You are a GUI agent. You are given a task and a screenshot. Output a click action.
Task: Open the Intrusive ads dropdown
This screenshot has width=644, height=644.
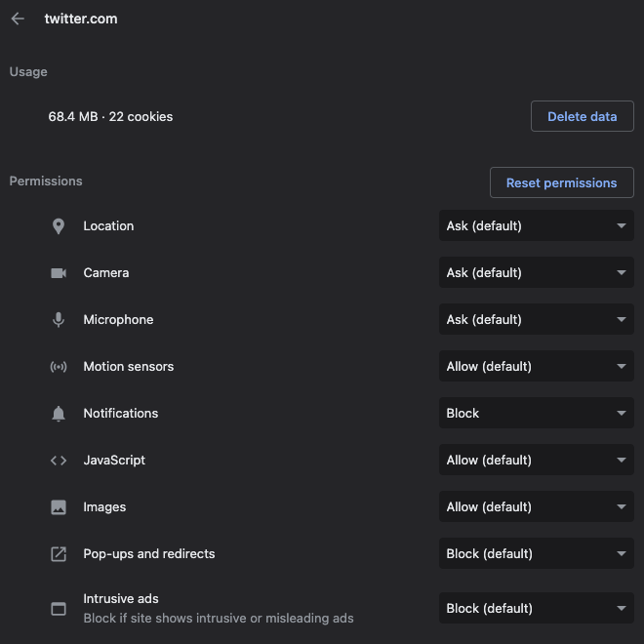[x=537, y=608]
